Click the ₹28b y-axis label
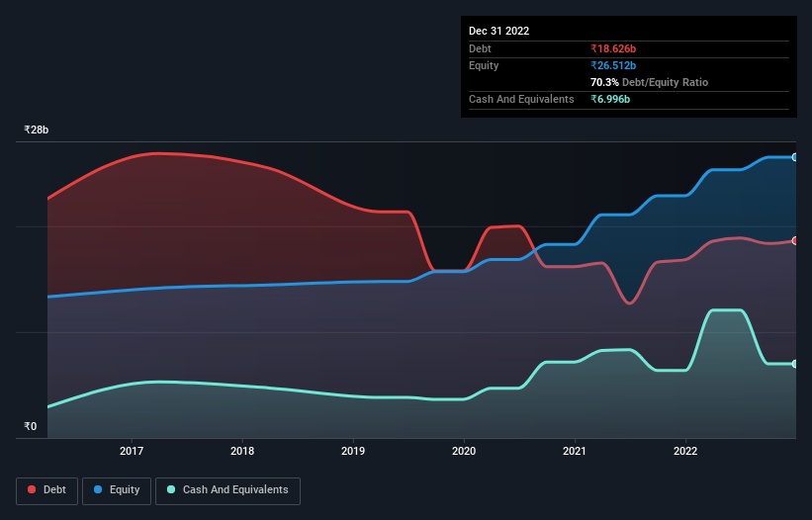This screenshot has height=520, width=812. tap(37, 130)
